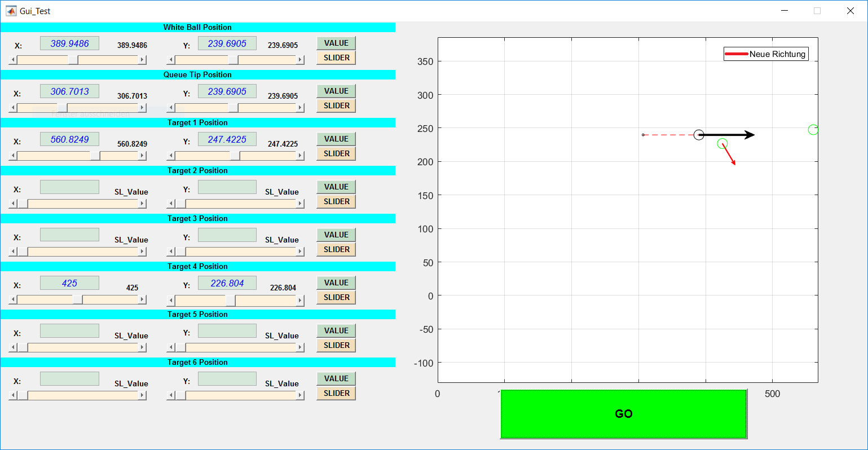This screenshot has width=868, height=450.
Task: Click SLIDER button for Queue Tip Position
Action: 336,105
